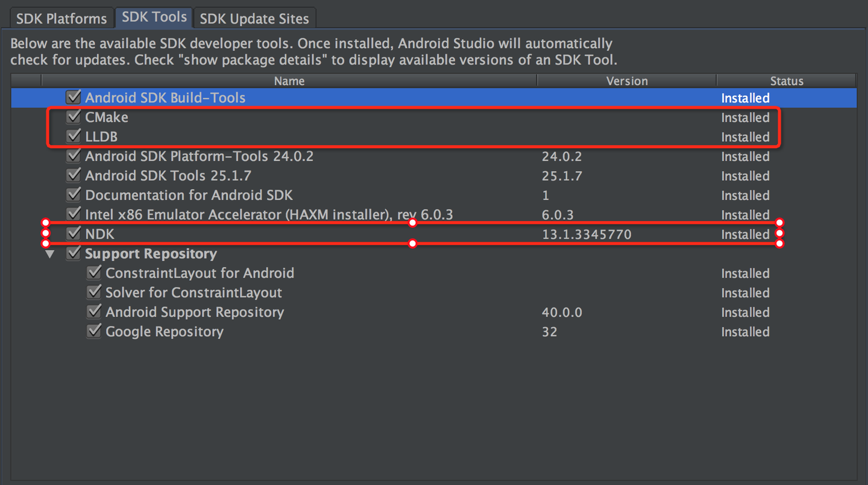Select the SDK Tools tab
868x485 pixels.
click(154, 17)
